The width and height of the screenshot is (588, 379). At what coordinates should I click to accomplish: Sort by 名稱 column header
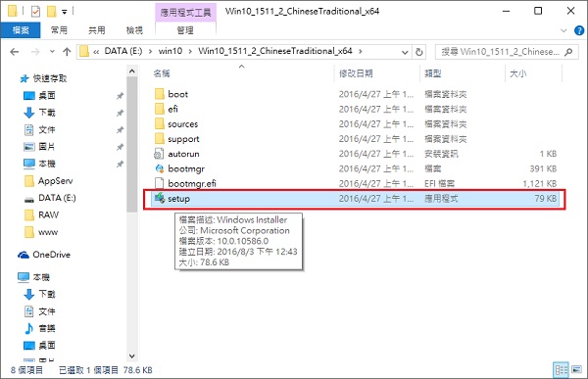[x=162, y=73]
